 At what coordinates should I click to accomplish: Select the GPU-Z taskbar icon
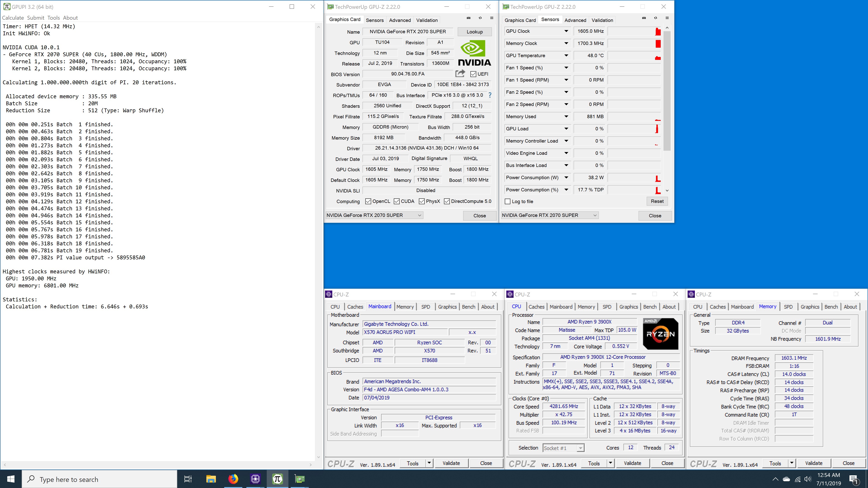300,479
